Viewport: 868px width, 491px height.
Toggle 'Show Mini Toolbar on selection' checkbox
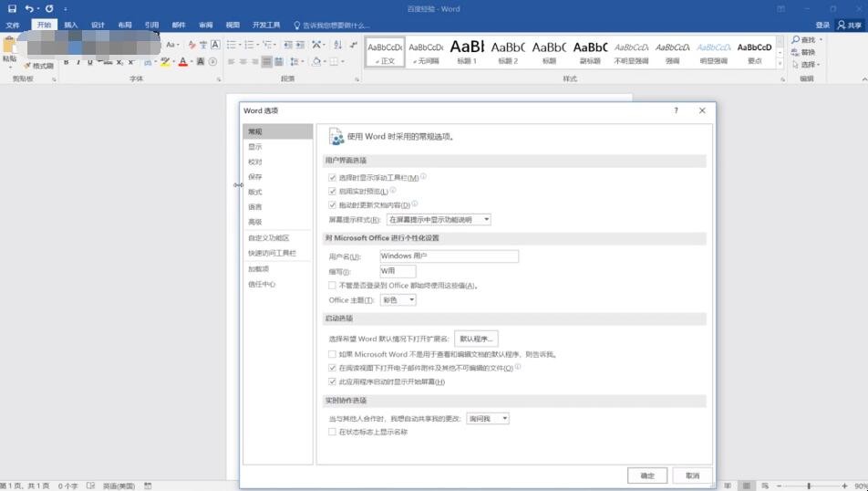point(332,178)
